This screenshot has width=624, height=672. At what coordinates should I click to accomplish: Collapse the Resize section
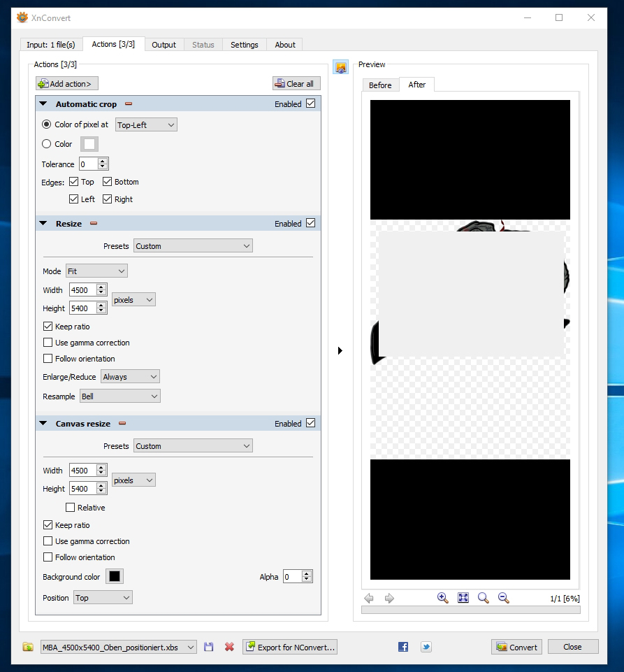tap(43, 223)
